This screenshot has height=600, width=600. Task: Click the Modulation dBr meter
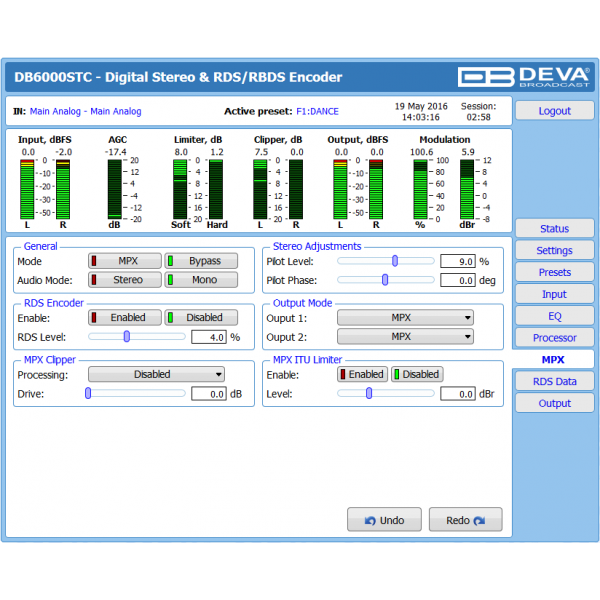tap(467, 189)
